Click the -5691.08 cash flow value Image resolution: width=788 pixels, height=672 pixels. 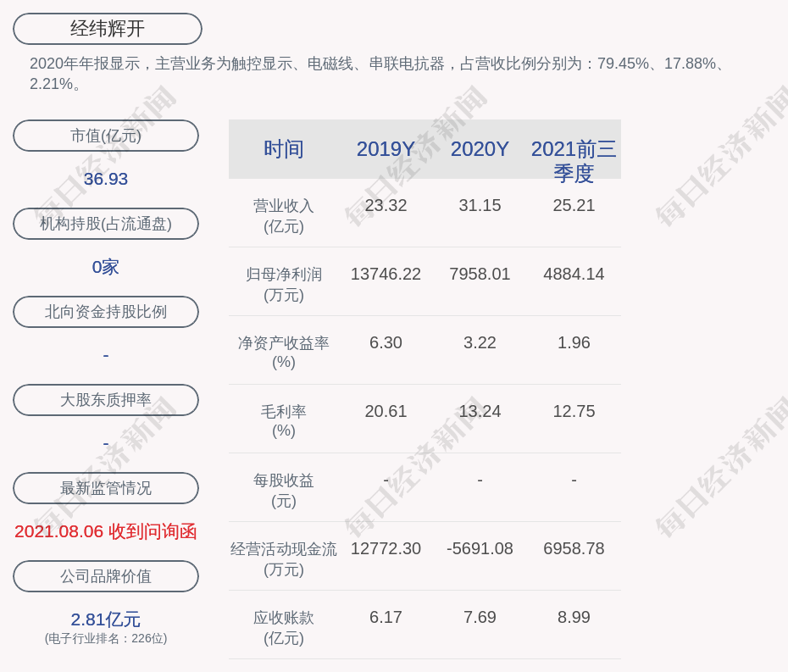pos(480,548)
